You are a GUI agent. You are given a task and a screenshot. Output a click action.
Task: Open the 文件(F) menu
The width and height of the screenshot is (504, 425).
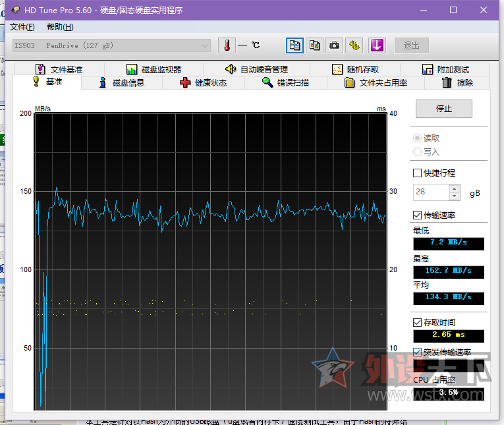(x=22, y=27)
